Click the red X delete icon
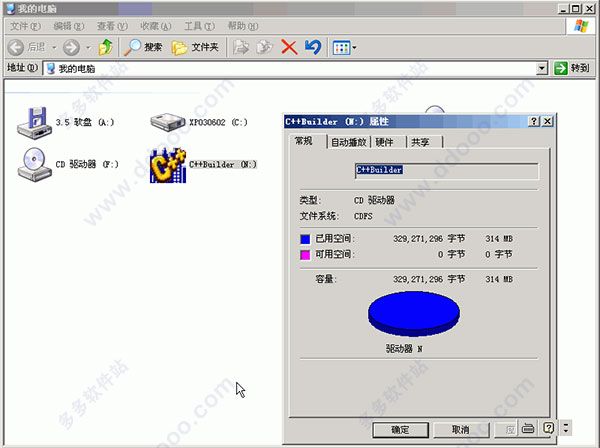 coord(289,47)
